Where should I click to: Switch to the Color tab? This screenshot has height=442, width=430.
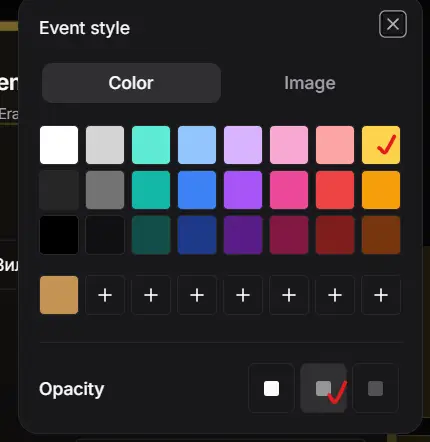pos(131,83)
